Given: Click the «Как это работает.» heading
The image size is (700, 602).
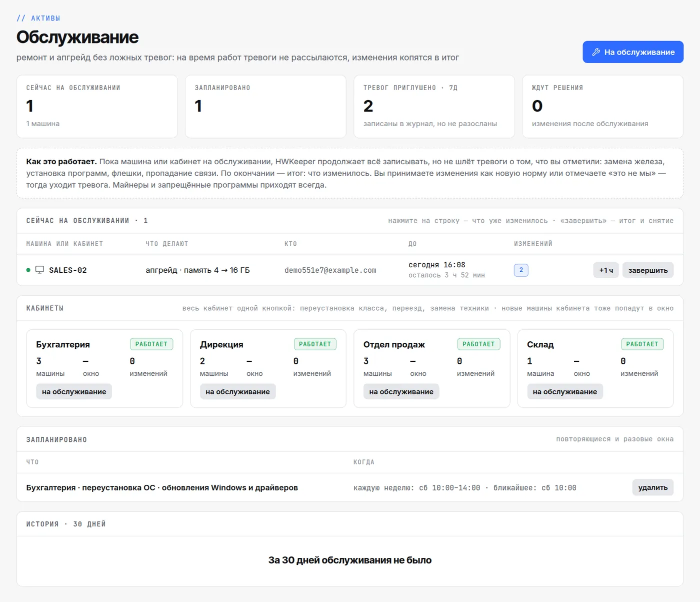Looking at the screenshot, I should coord(61,162).
